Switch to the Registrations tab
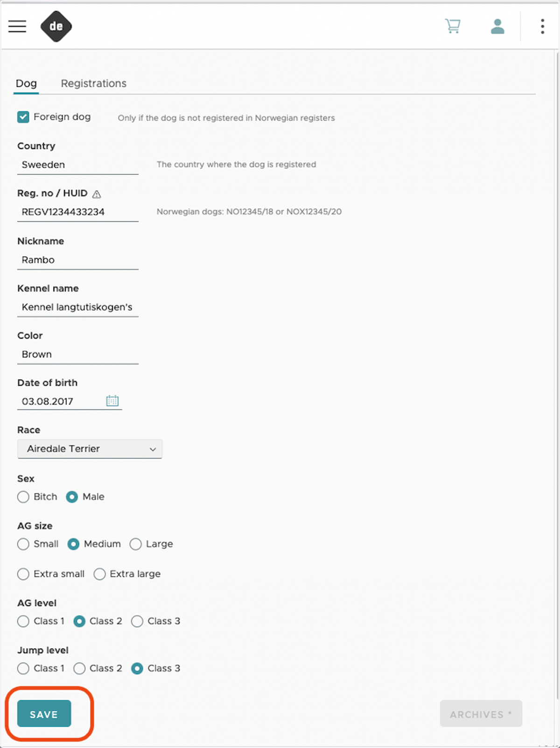The height and width of the screenshot is (748, 560). (x=93, y=84)
